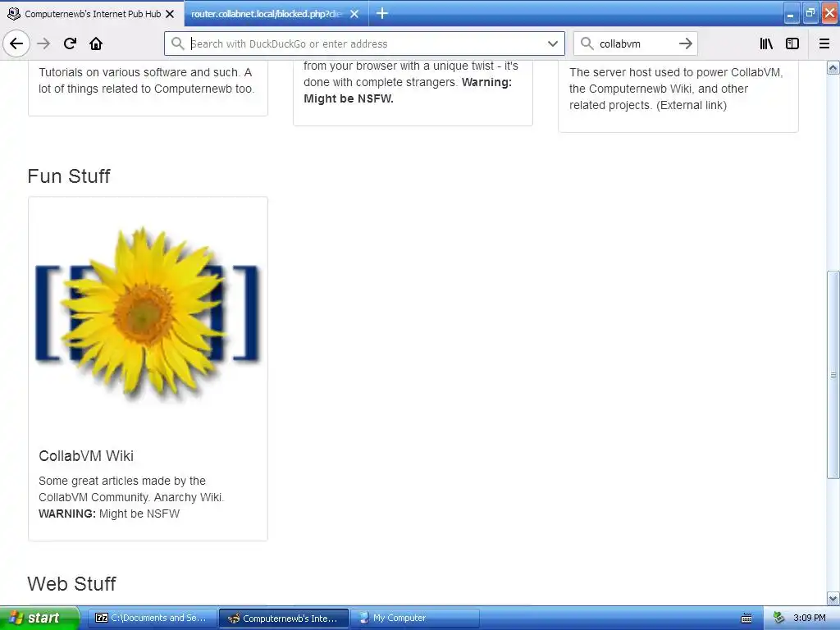Switch to My Computer taskbar window
This screenshot has height=630, width=840.
pos(414,618)
